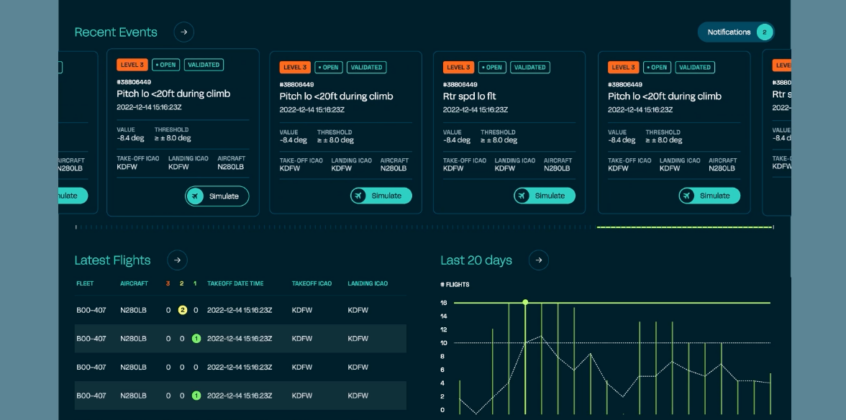Select green 1 badge in second flight row
This screenshot has width=846, height=420.
coord(196,338)
